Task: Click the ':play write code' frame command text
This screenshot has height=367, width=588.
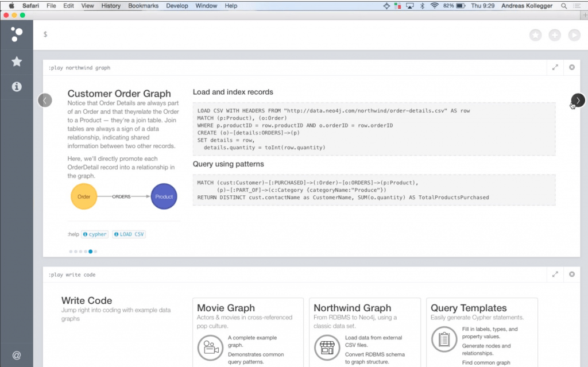Action: point(72,275)
